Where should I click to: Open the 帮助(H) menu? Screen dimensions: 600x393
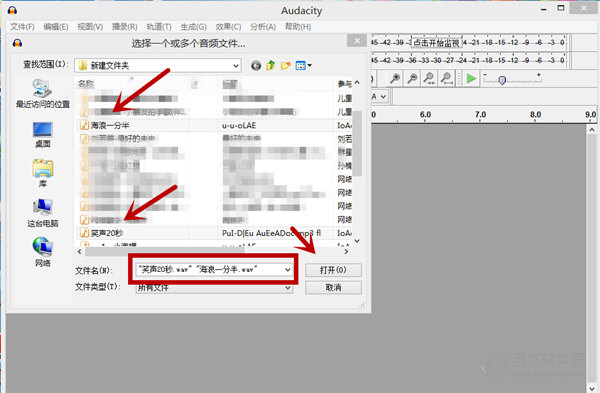(298, 27)
